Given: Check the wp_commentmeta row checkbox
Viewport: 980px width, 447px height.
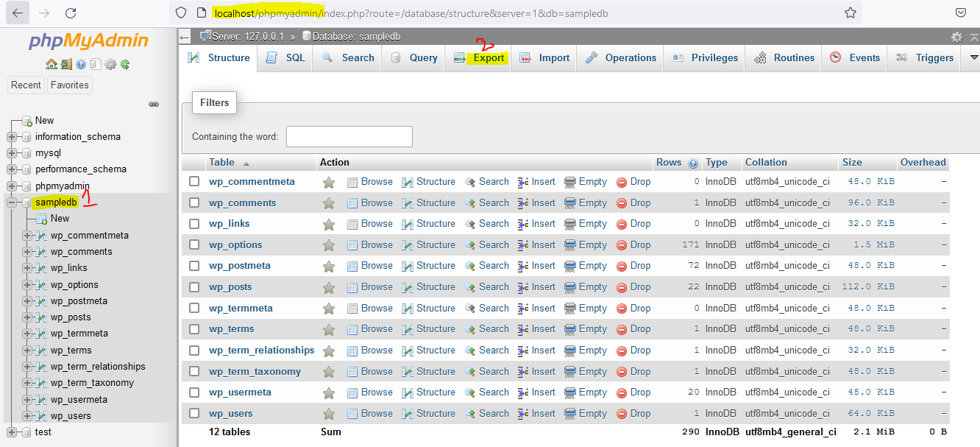Looking at the screenshot, I should 194,181.
